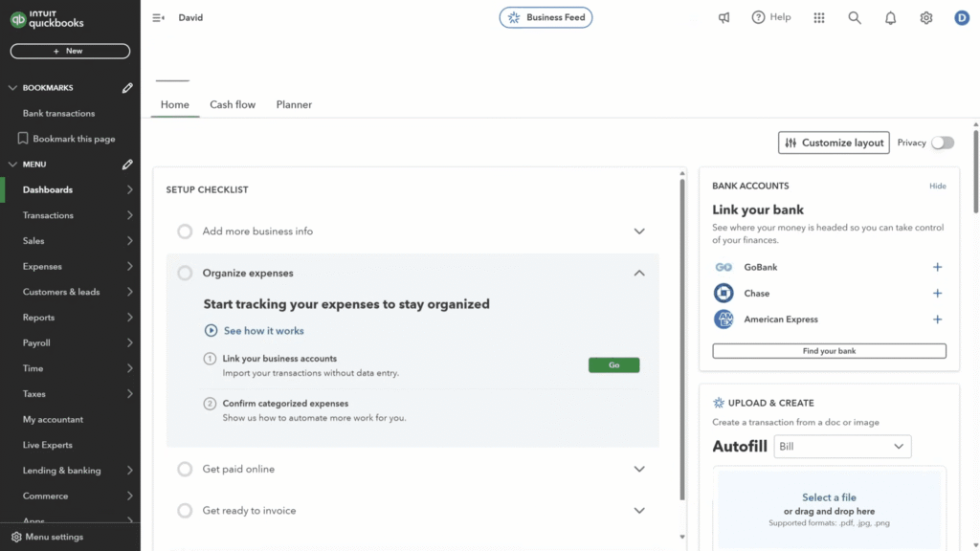Click the setup checklist vertical scrollbar
Viewport: 980px width, 551px height.
point(681,335)
